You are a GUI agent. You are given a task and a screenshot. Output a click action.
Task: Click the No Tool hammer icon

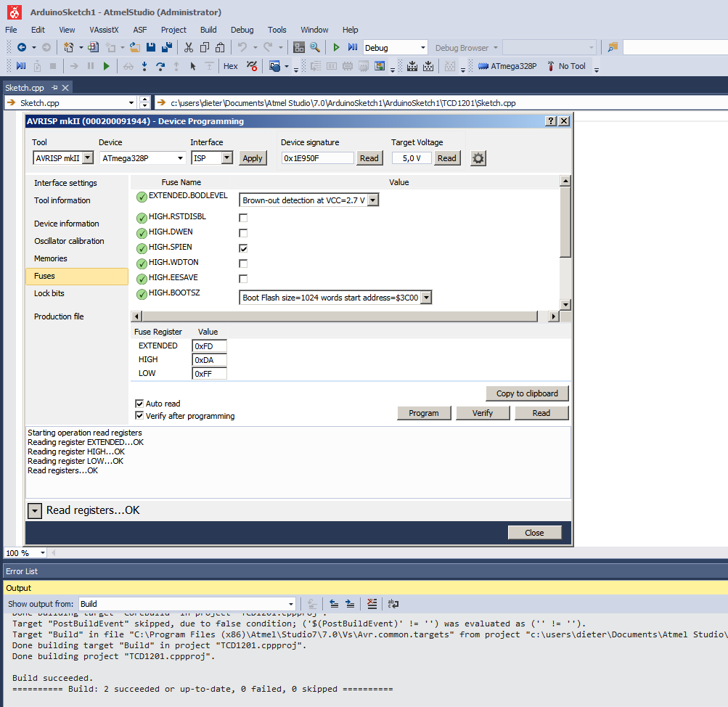[551, 66]
